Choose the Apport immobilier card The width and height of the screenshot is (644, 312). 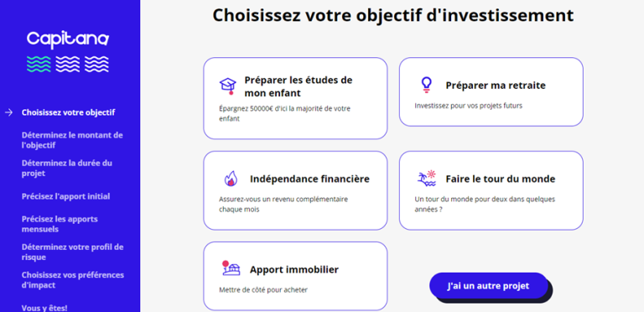(x=295, y=276)
